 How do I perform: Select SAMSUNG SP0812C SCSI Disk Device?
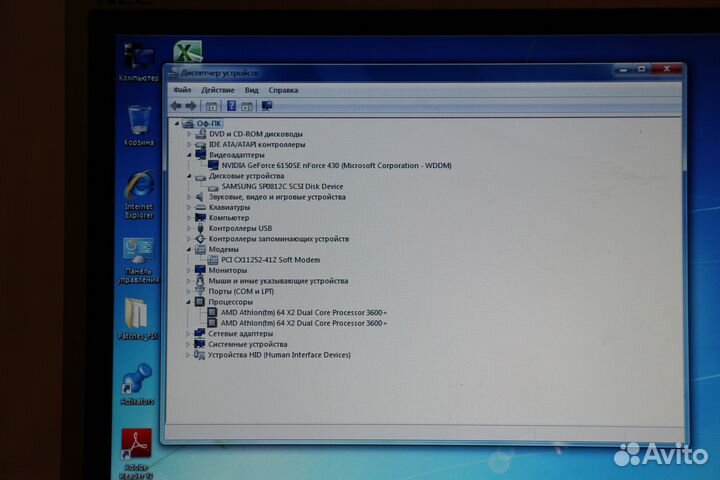[282, 186]
